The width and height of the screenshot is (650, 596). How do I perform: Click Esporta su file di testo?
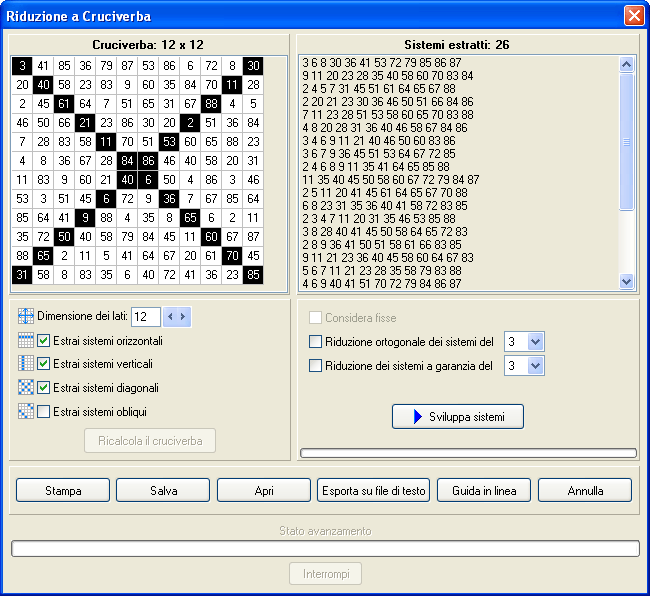(373, 490)
